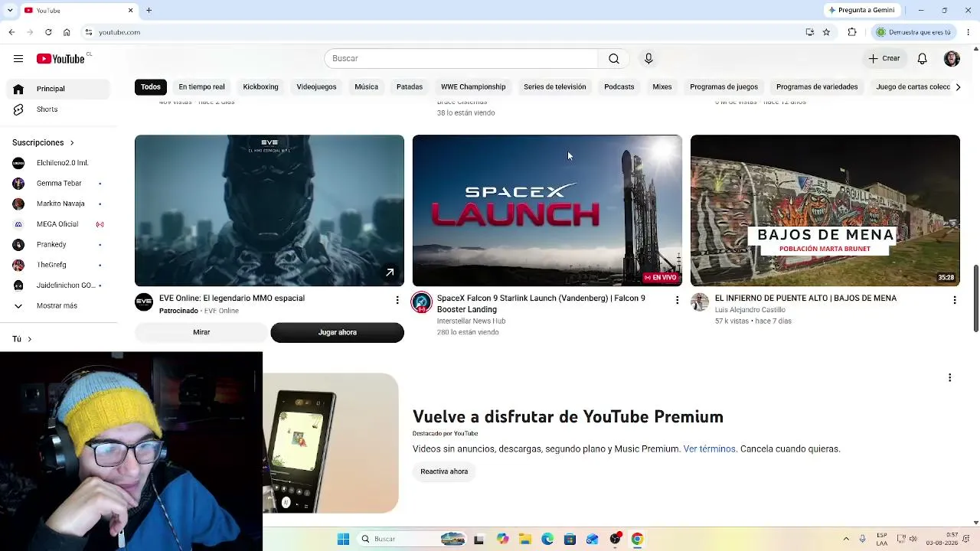Select Series de televisión chip

(x=554, y=86)
